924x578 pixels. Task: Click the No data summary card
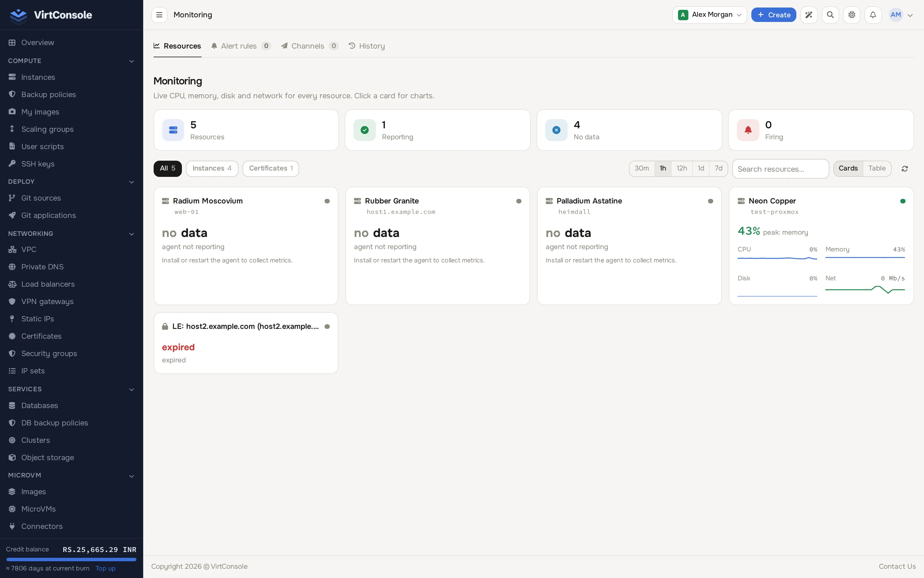click(x=629, y=130)
